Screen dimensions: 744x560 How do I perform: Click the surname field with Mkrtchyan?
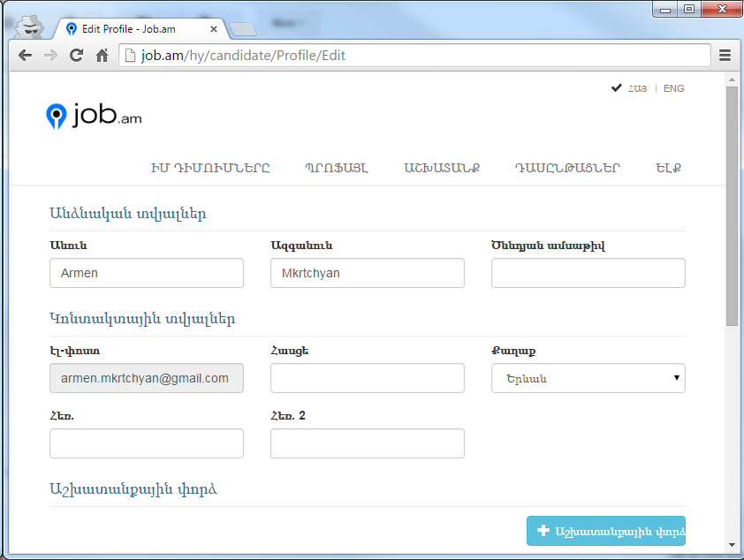pyautogui.click(x=368, y=273)
